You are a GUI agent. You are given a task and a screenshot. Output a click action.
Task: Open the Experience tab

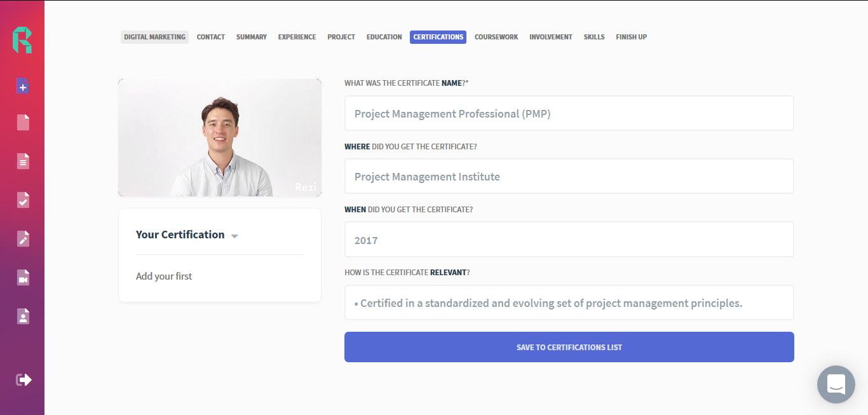297,37
